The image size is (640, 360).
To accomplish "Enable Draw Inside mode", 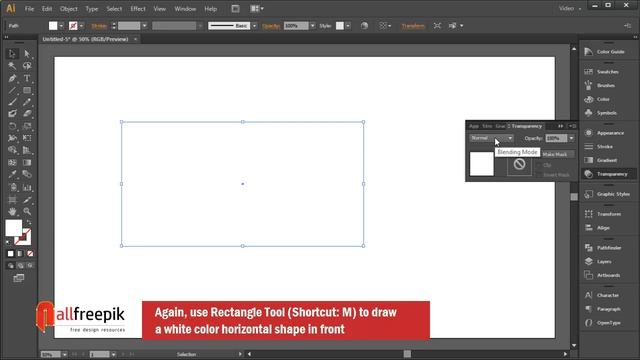I will (30, 266).
